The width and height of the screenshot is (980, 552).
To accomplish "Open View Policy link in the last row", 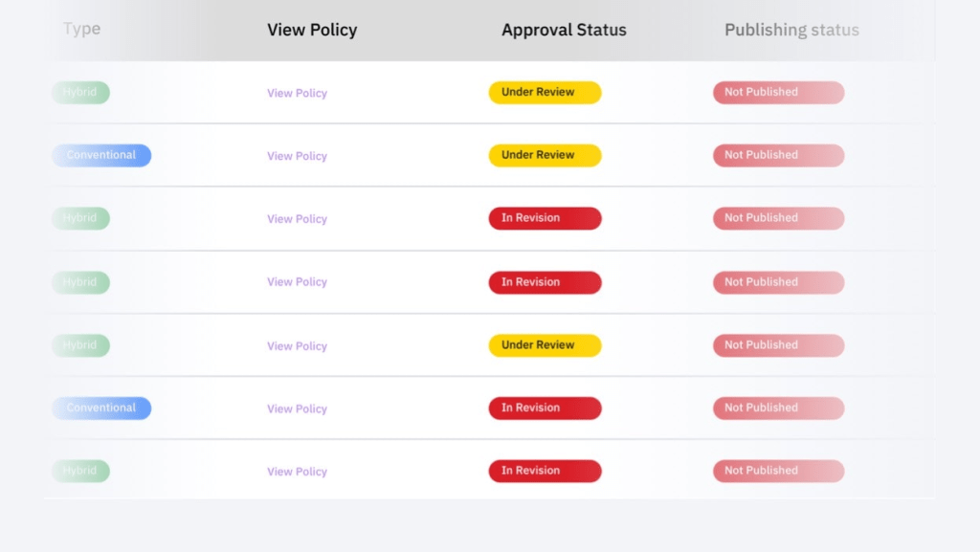I will tap(297, 472).
